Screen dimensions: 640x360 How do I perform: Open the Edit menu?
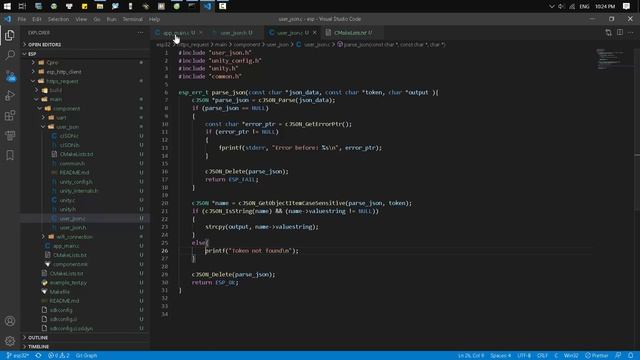coord(37,19)
